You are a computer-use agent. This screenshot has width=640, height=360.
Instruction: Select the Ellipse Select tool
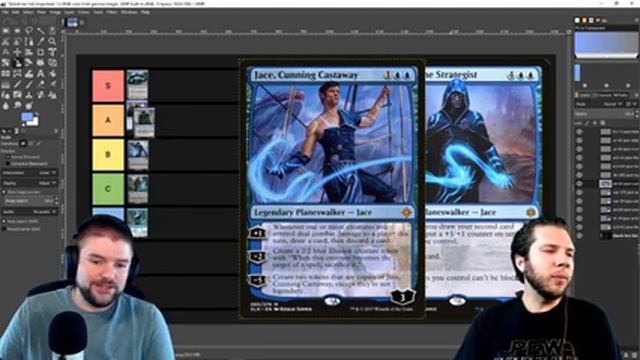click(x=17, y=31)
